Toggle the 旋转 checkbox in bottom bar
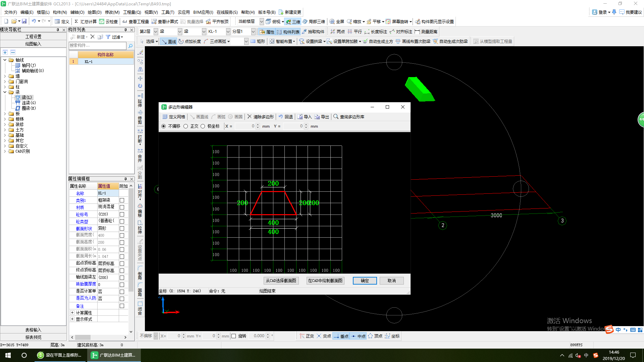644x362 pixels. 234,336
